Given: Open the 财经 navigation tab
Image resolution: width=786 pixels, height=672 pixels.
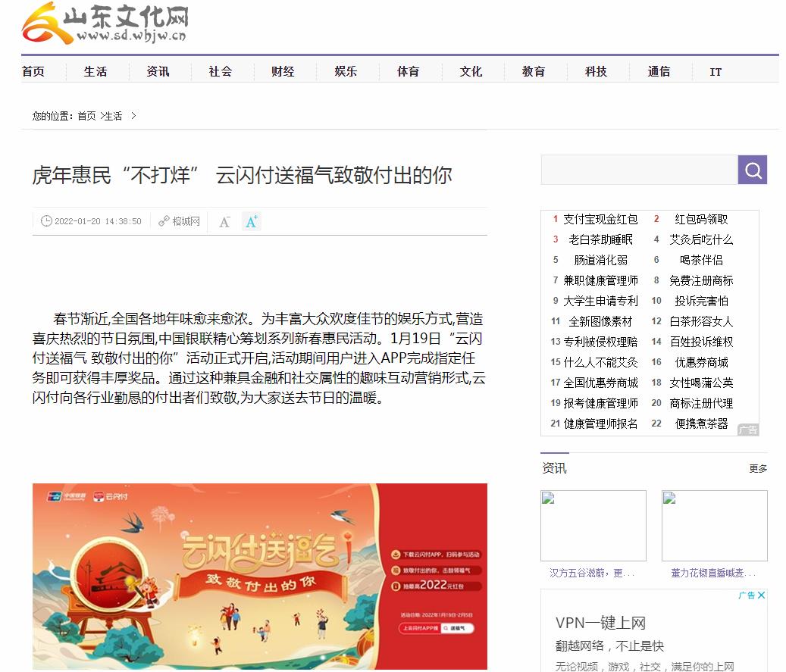Looking at the screenshot, I should (283, 72).
